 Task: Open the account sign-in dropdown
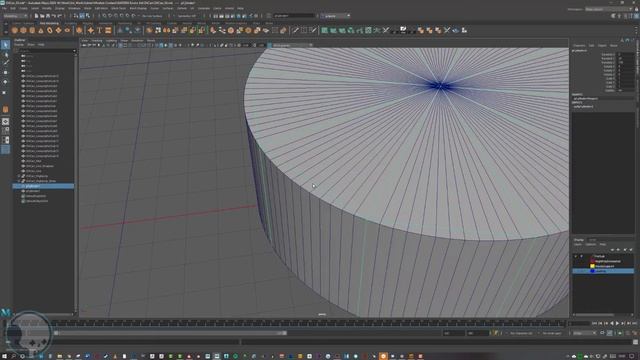pos(335,16)
